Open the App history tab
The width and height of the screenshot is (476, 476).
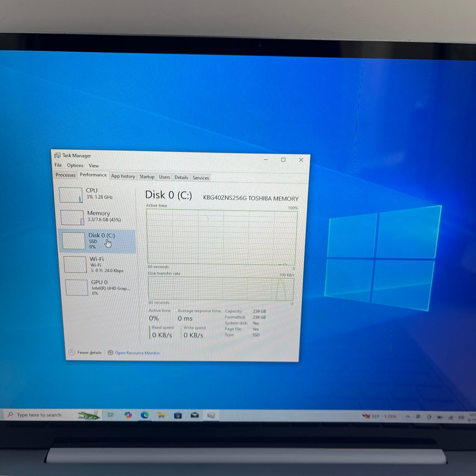123,176
